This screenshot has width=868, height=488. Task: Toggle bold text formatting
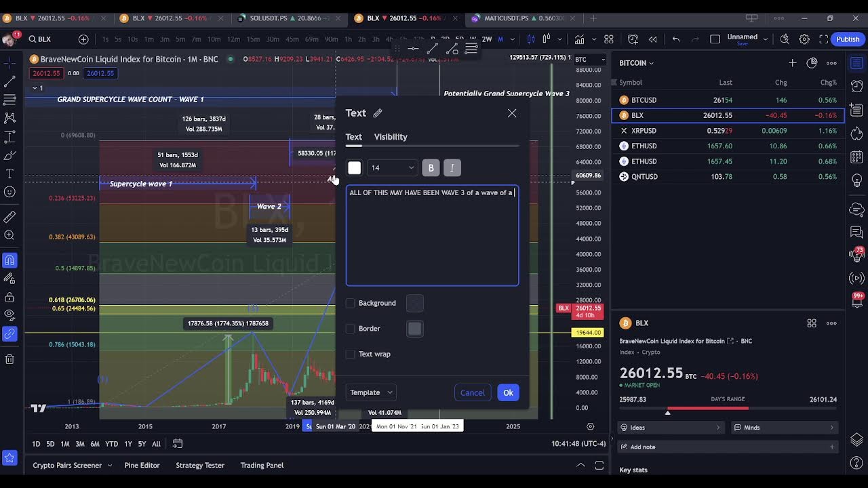[x=431, y=167]
